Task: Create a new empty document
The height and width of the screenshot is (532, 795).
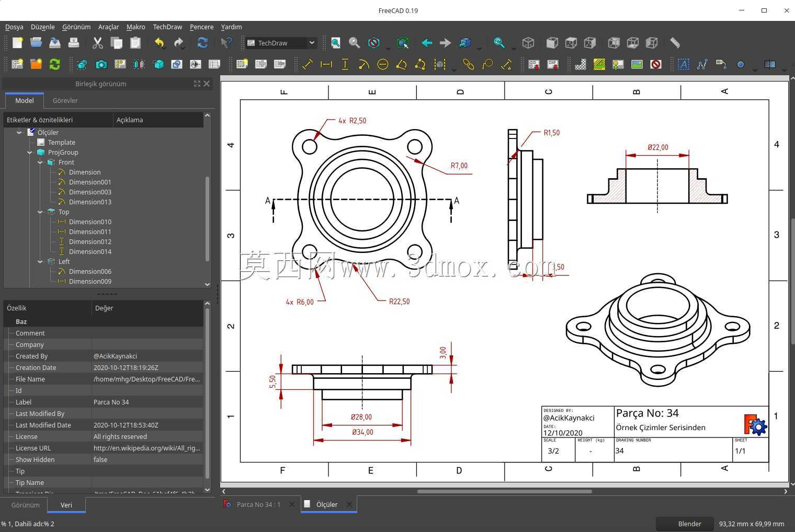Action: click(17, 43)
